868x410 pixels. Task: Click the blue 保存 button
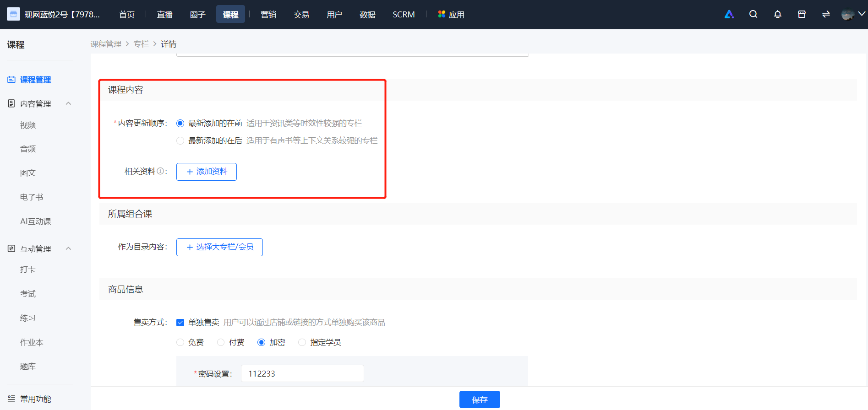tap(480, 399)
